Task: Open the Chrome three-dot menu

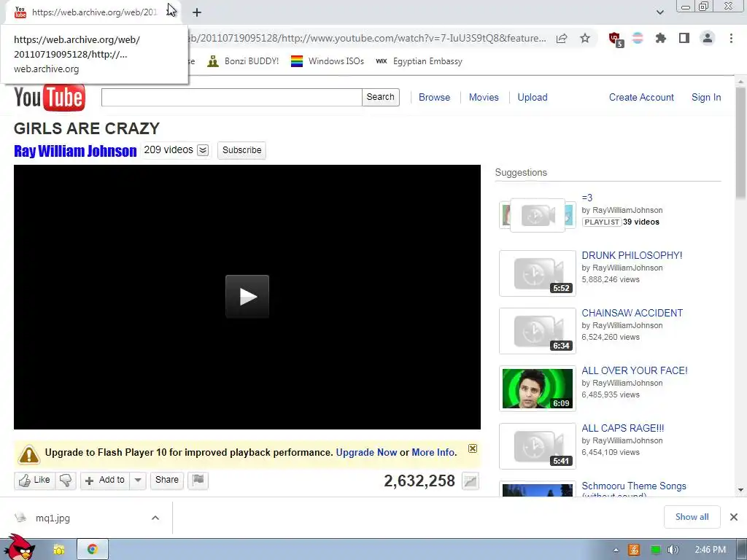Action: [731, 38]
